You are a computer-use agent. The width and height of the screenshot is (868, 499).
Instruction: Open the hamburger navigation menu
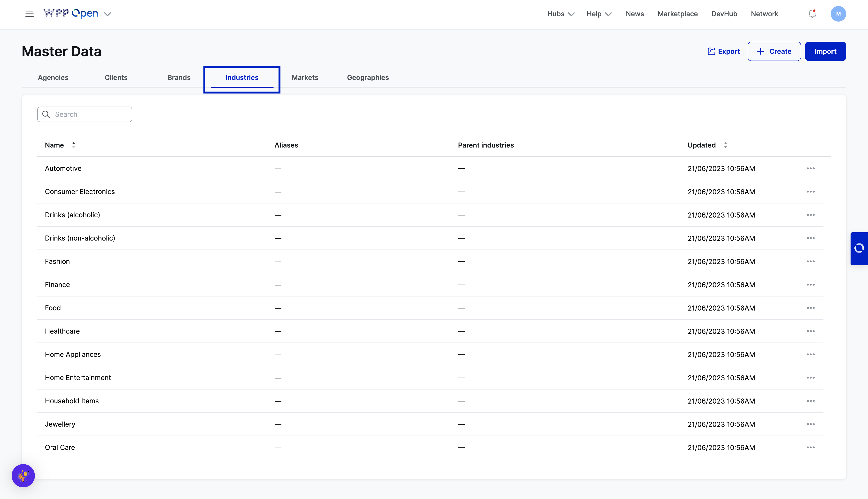click(30, 14)
